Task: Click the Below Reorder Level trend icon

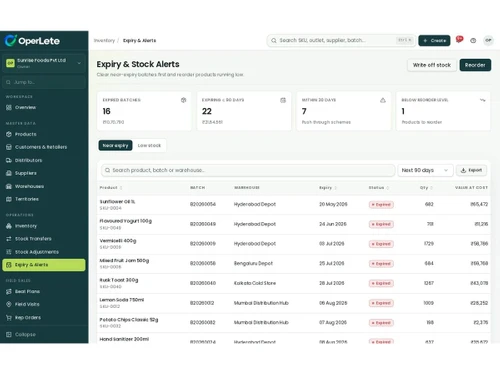Action: coord(482,100)
